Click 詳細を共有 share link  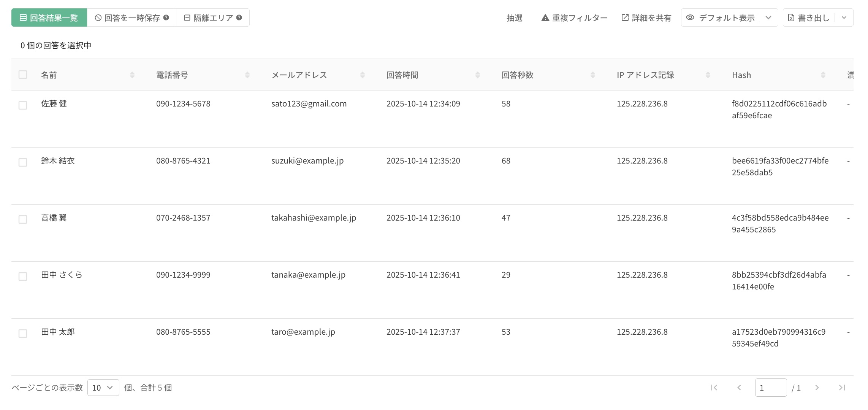[646, 18]
